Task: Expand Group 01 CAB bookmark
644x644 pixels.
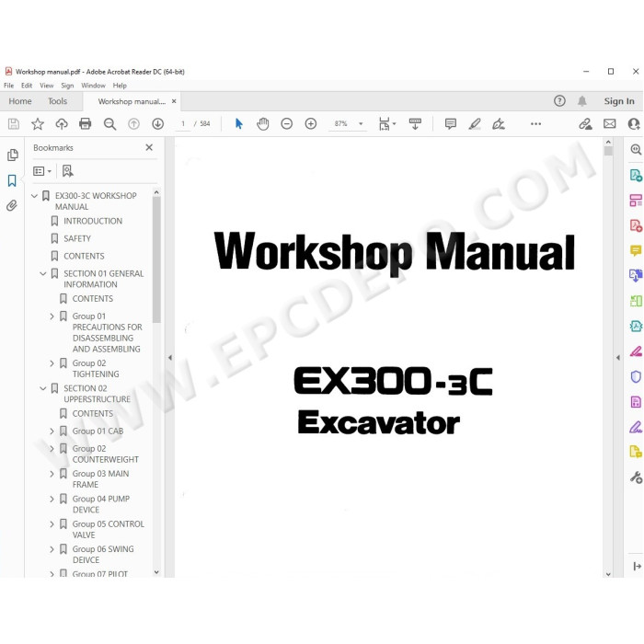Action: click(x=52, y=431)
